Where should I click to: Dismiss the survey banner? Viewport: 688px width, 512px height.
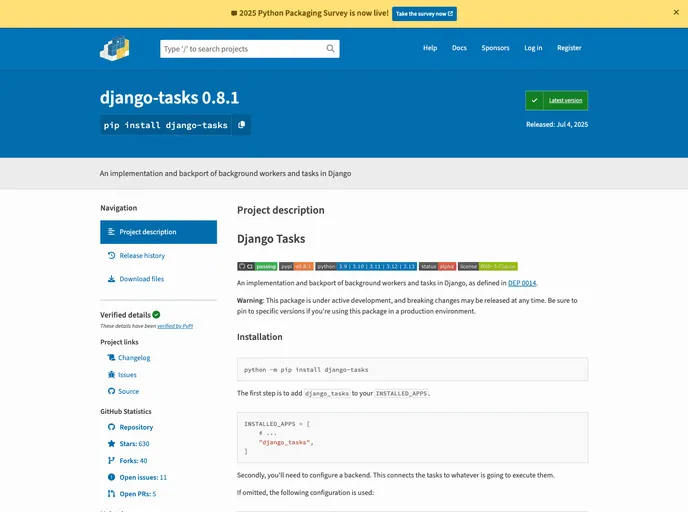(676, 13)
